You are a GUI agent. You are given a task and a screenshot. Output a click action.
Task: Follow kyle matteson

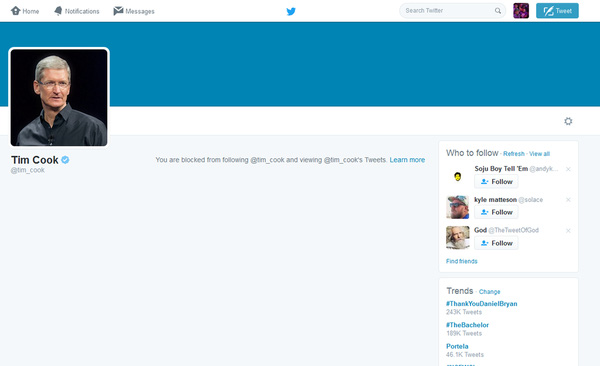pos(496,212)
